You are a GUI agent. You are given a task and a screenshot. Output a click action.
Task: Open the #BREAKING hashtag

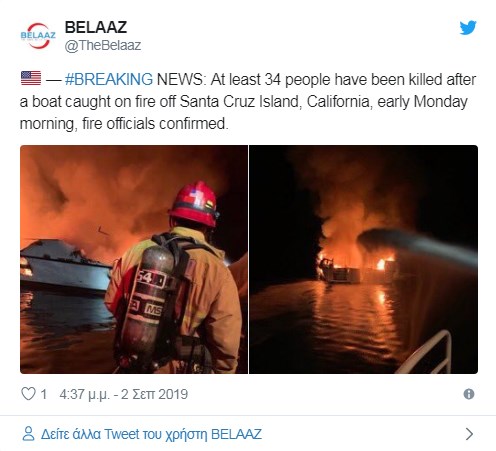(x=109, y=79)
